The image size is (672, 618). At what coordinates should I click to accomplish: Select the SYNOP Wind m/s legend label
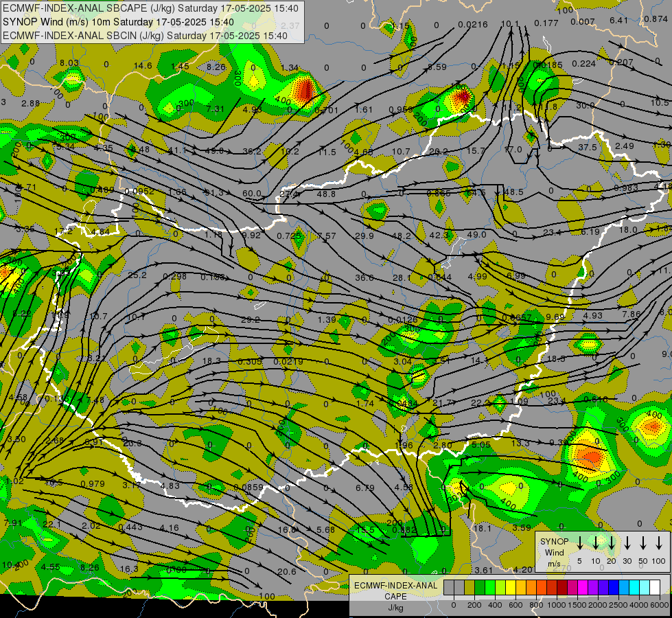(554, 552)
